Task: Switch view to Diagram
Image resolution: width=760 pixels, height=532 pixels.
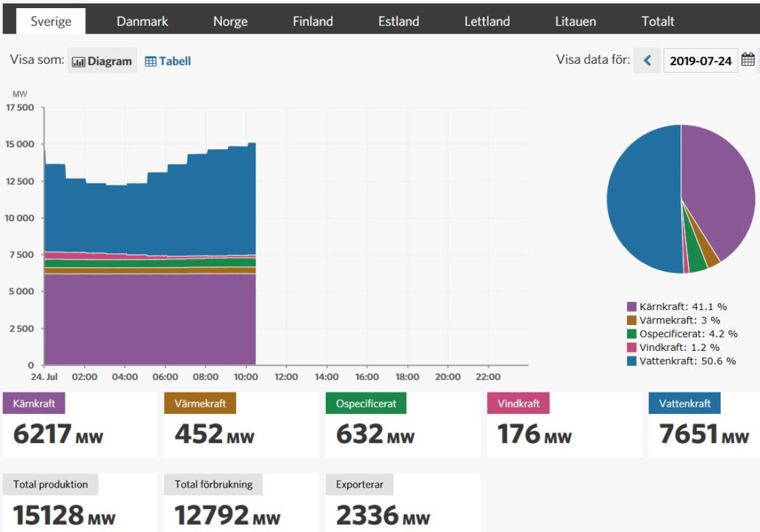Action: click(x=102, y=62)
